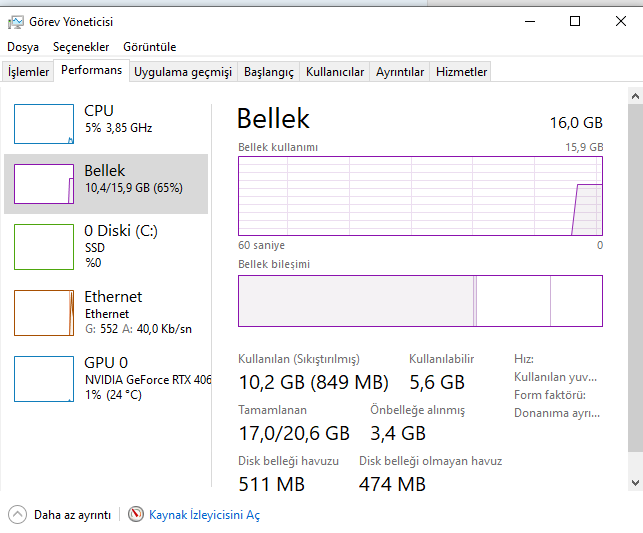Viewport: 643px width, 533px height.
Task: Open the Görüntüle menu
Action: pyautogui.click(x=149, y=47)
